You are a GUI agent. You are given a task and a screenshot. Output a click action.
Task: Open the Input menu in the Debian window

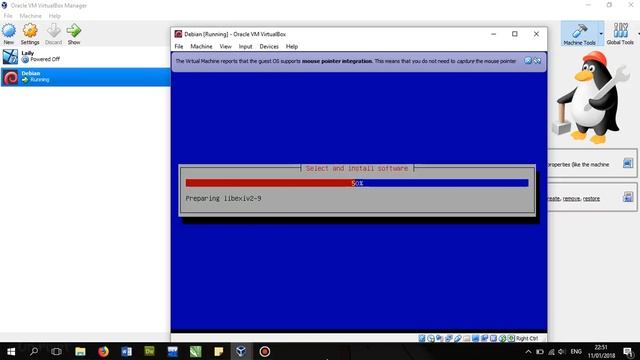pyautogui.click(x=245, y=47)
